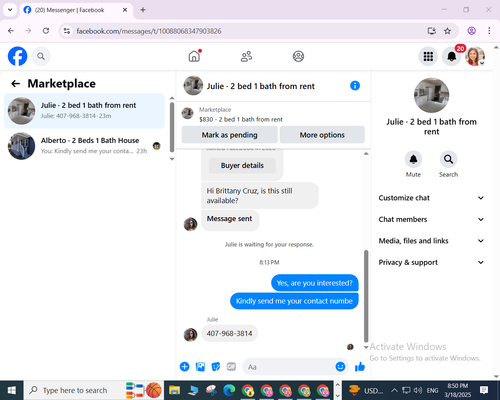Open the emoji picker smiley

click(x=340, y=367)
